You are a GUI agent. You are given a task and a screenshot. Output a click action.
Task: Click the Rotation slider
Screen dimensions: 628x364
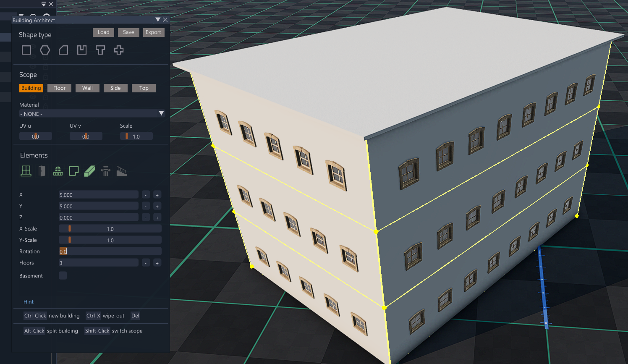click(x=110, y=251)
